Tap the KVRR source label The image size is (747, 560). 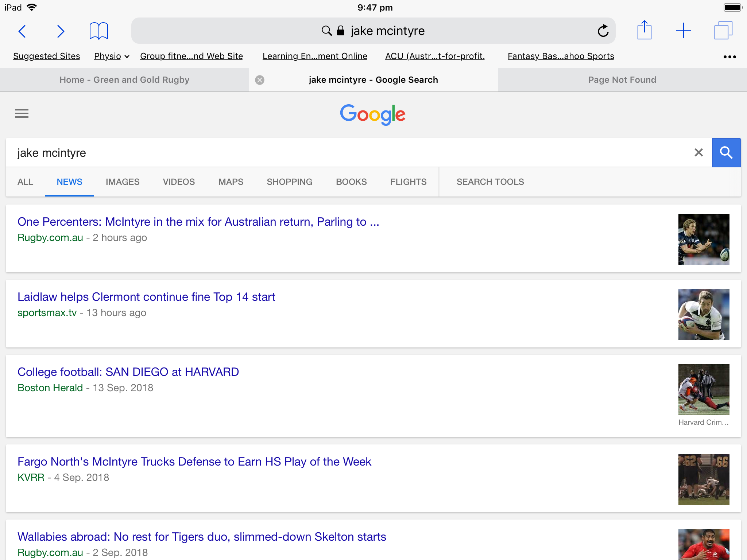[x=31, y=478]
